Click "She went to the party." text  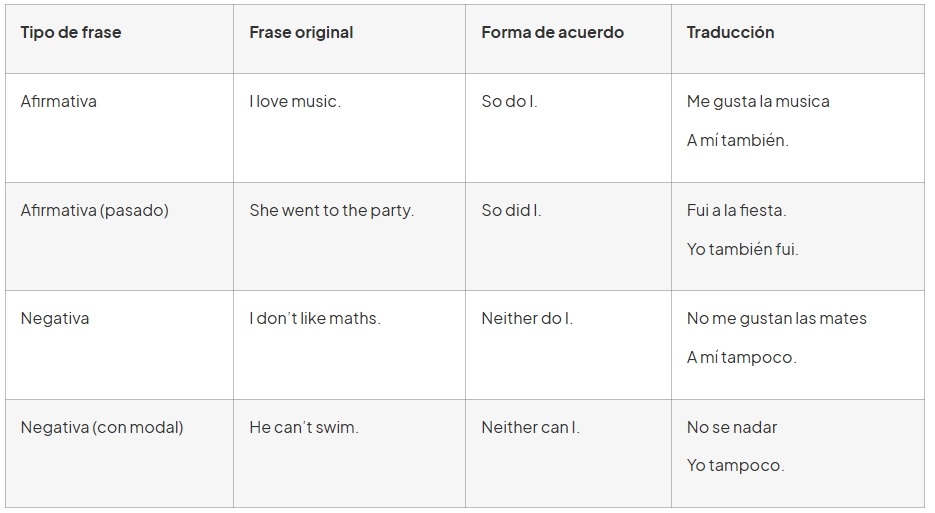331,210
